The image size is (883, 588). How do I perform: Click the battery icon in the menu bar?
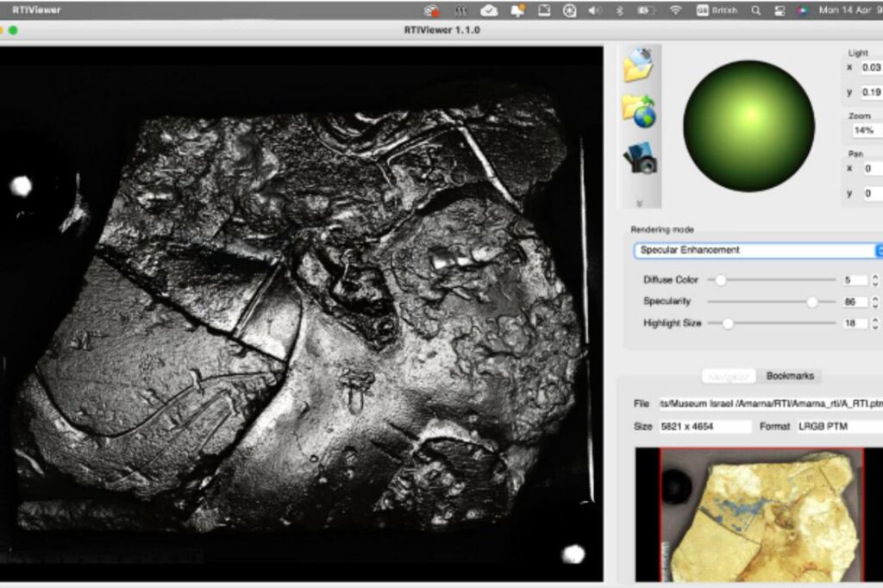click(x=645, y=10)
